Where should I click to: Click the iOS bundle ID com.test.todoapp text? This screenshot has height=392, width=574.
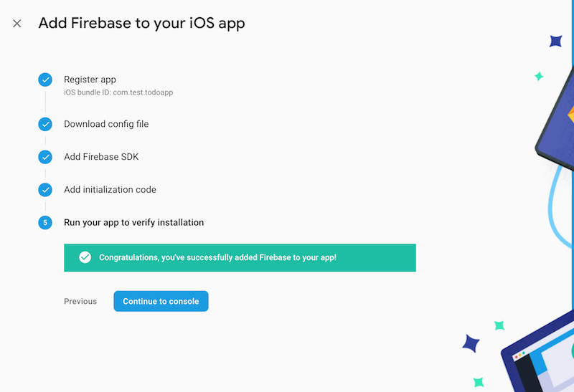(x=118, y=92)
